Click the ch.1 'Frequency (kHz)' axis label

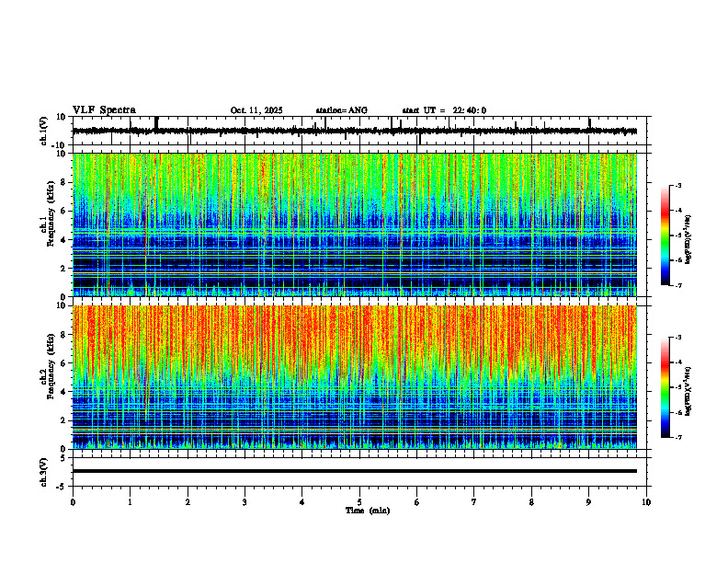coord(51,212)
